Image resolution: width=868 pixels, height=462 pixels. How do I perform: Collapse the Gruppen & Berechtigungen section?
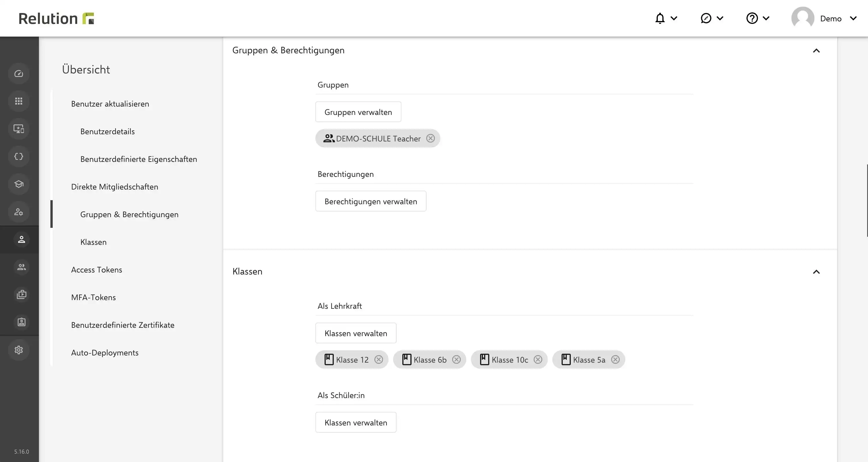(x=816, y=50)
